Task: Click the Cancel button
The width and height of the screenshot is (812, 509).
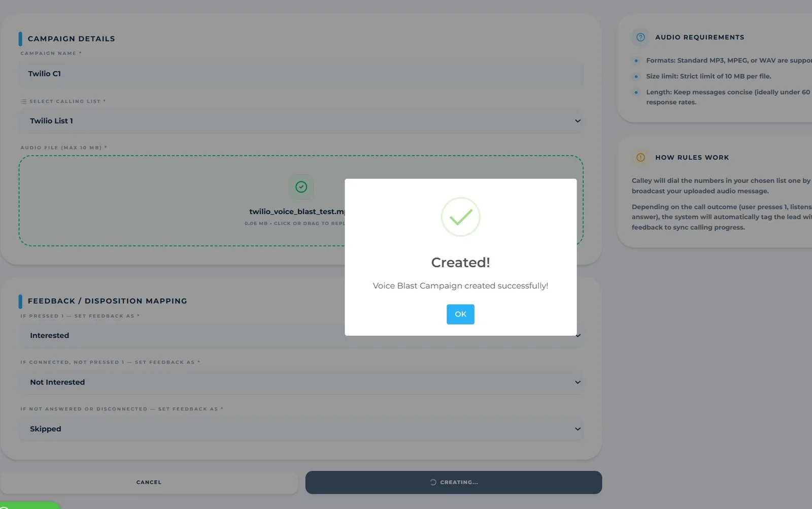Action: pyautogui.click(x=149, y=482)
